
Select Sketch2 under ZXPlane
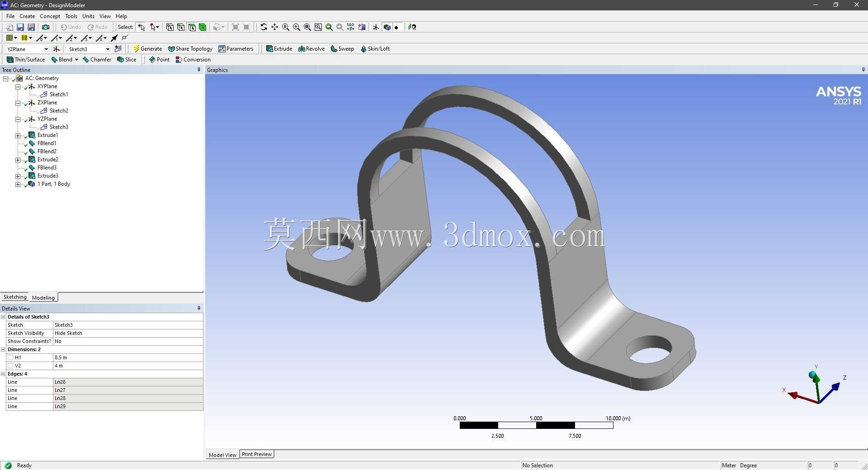click(59, 111)
